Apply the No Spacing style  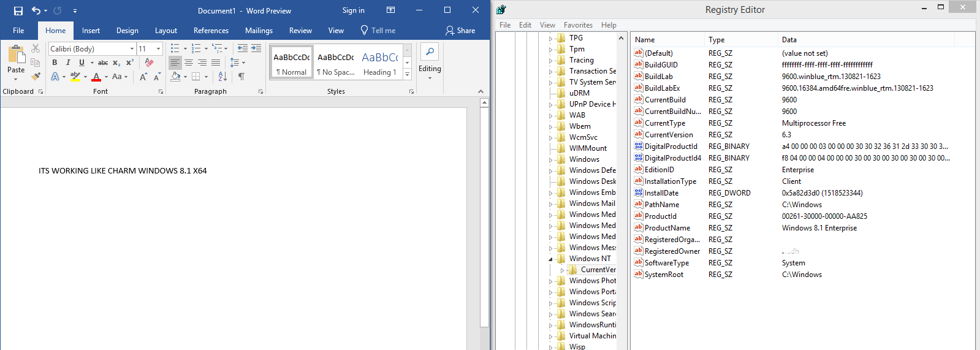click(336, 62)
